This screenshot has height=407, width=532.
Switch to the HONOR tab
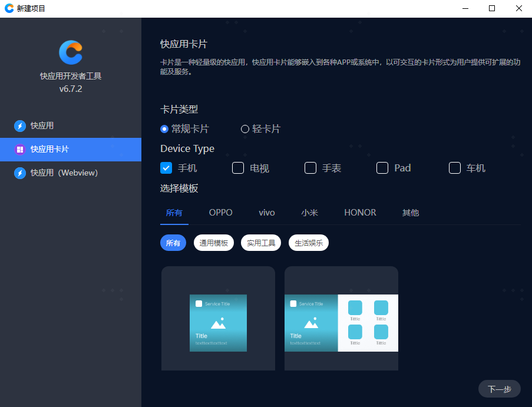coord(360,213)
